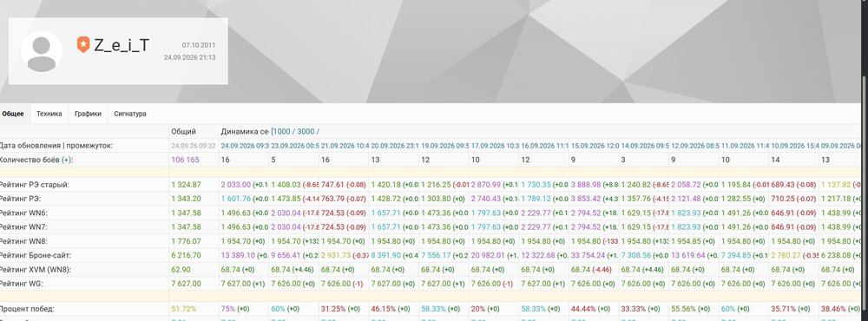Screen dimensions: 868x321
Task: Click the red value 689.43
Action: click(783, 185)
